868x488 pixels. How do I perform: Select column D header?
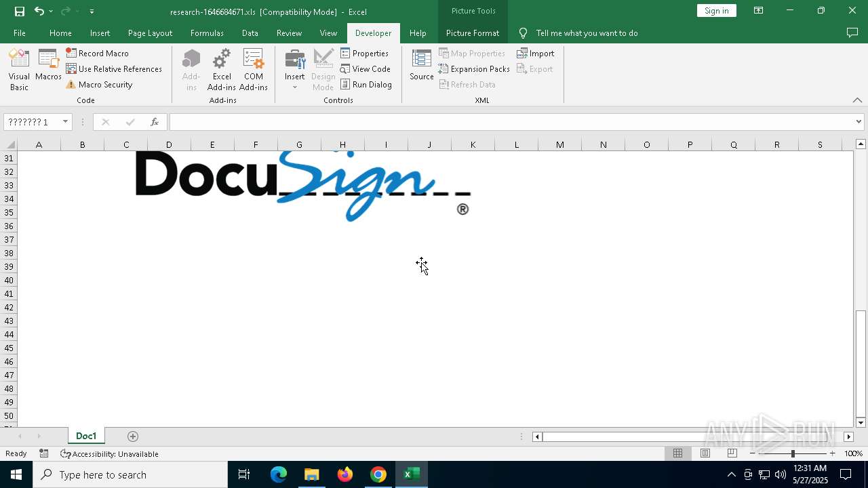click(169, 144)
